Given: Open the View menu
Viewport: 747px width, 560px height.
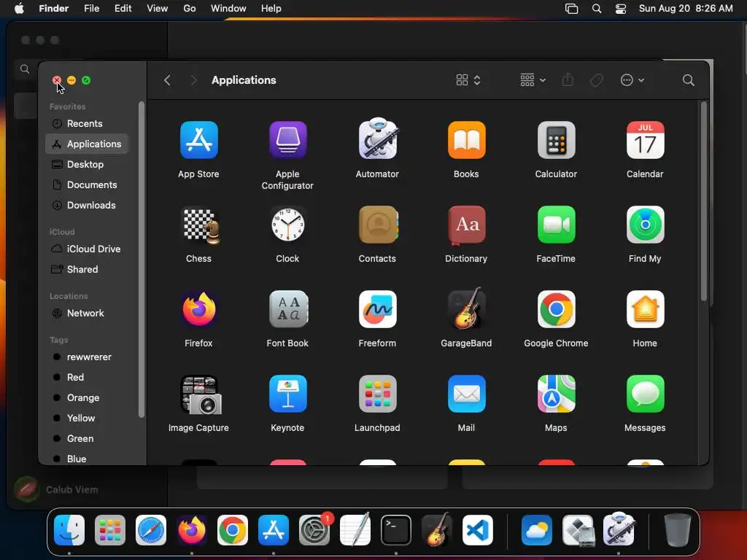Looking at the screenshot, I should [158, 9].
